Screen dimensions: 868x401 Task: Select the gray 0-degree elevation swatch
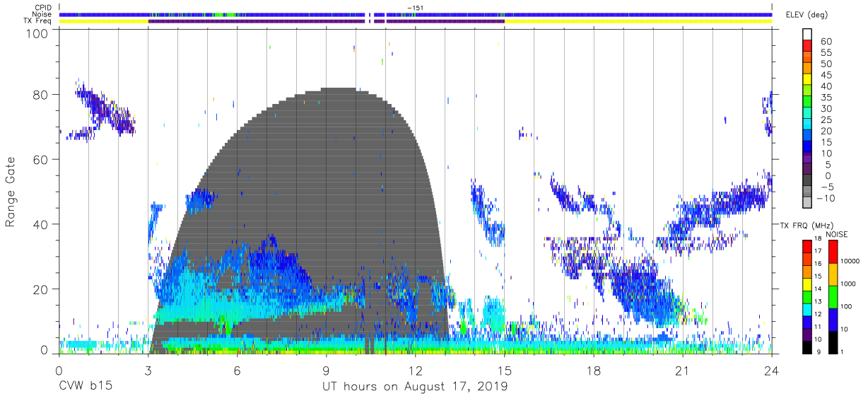[x=807, y=181]
